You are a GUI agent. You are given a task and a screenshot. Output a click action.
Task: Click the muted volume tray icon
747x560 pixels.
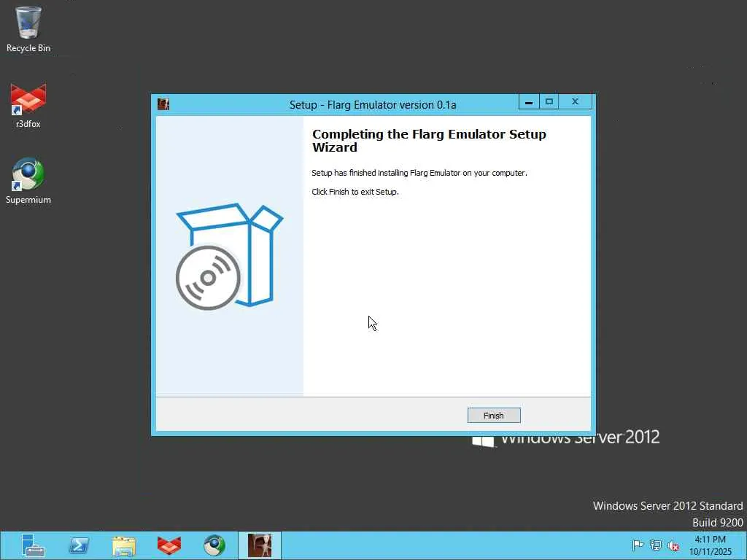673,545
